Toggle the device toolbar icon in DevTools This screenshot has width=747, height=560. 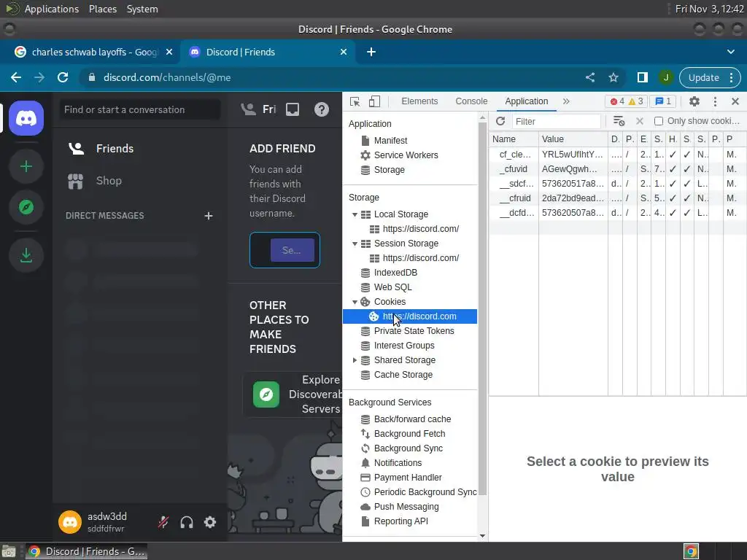coord(374,101)
